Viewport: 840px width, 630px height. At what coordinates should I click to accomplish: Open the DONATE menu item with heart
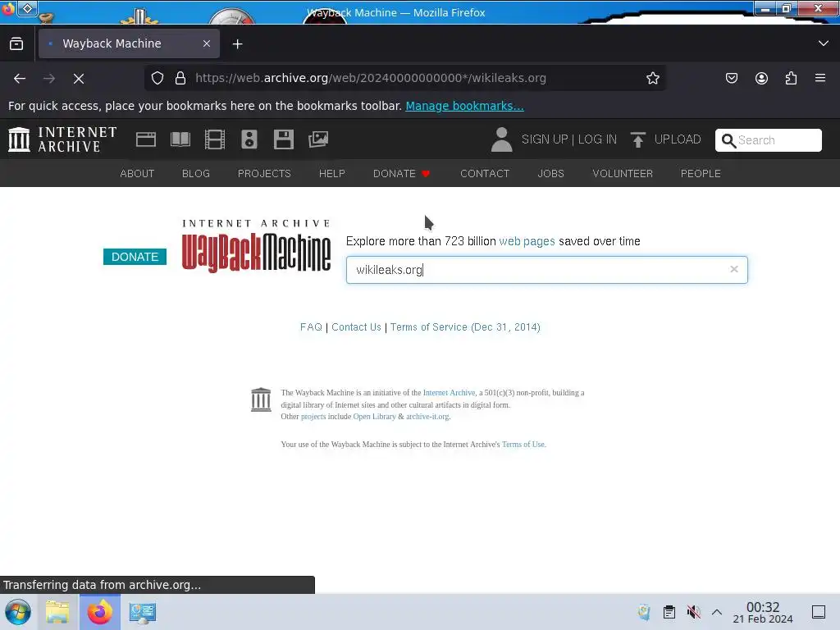(x=401, y=174)
